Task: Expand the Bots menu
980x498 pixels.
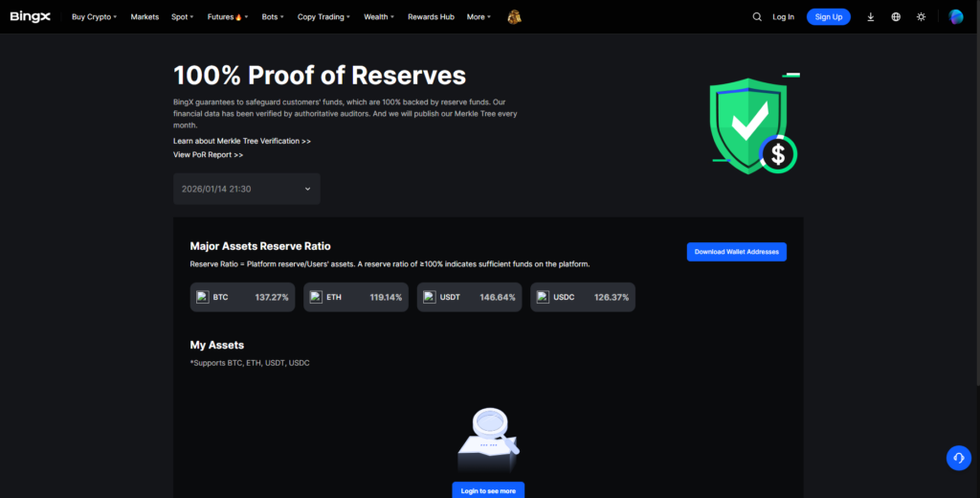Action: tap(273, 17)
